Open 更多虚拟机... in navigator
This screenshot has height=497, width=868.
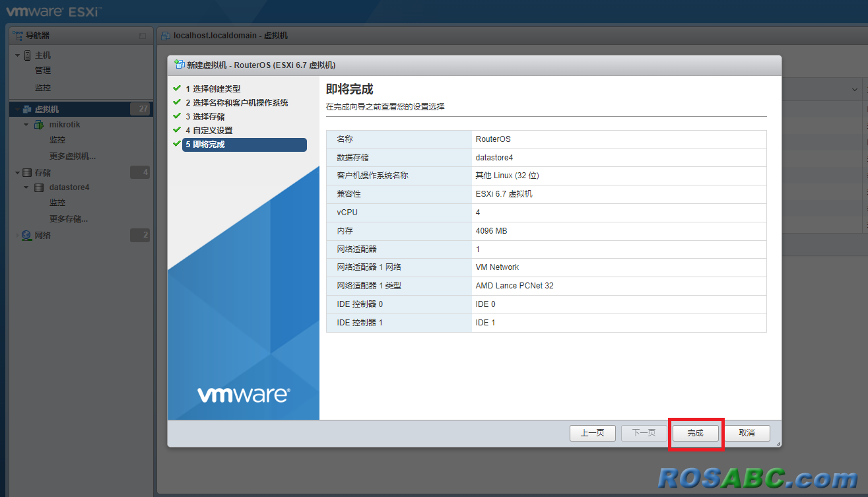click(73, 156)
